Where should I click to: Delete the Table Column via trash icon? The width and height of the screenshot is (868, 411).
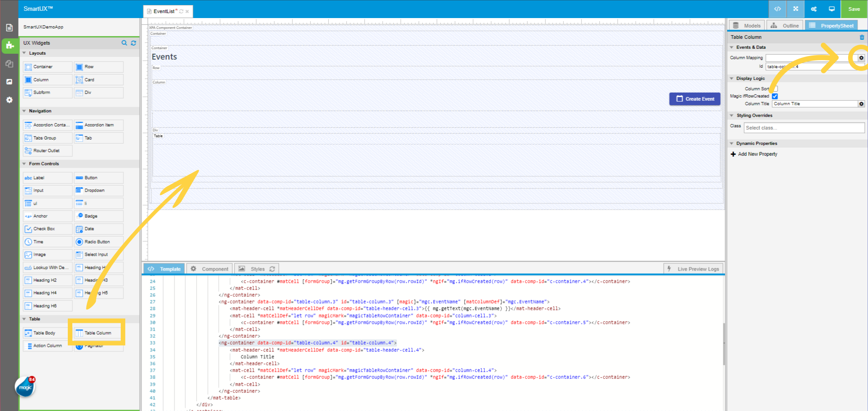tap(862, 37)
